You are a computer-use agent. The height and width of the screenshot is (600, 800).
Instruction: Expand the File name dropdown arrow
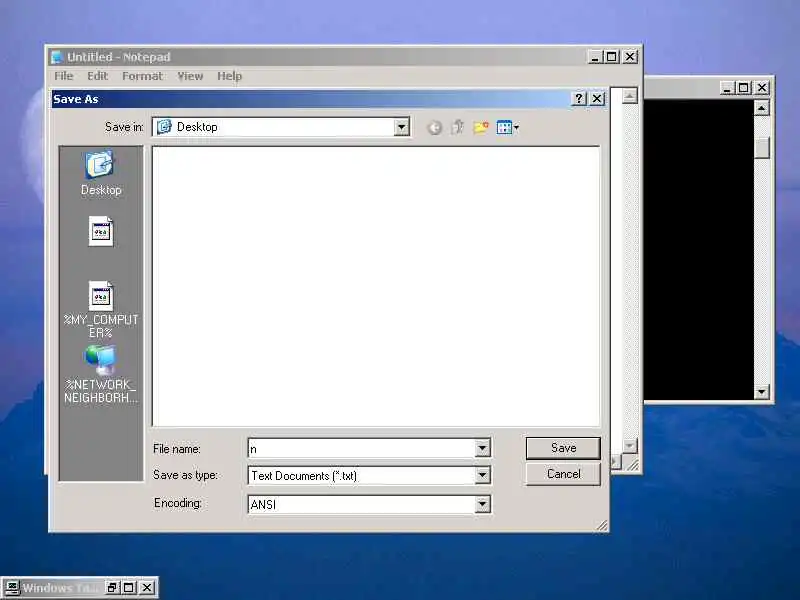(x=482, y=448)
